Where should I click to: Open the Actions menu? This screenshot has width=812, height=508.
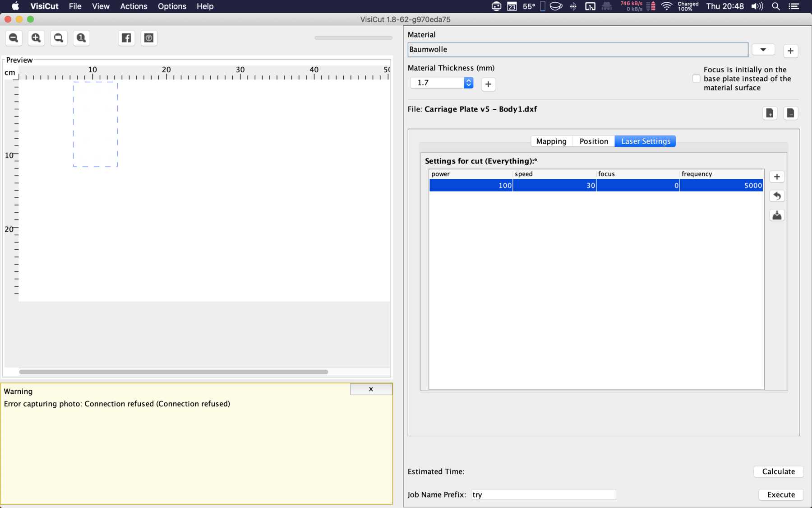pyautogui.click(x=134, y=6)
